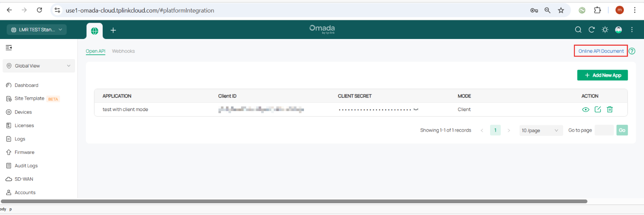Viewport: 644px width, 215px height.
Task: Click the test with client mode application name
Action: [x=125, y=109]
